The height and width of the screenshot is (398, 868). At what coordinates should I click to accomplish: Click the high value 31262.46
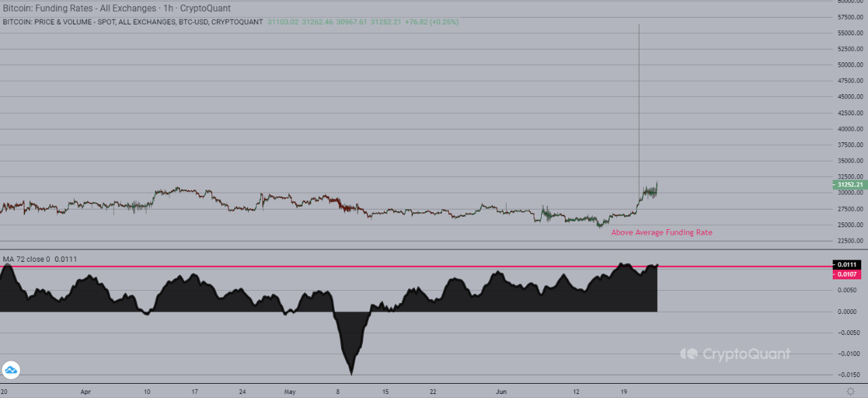pyautogui.click(x=317, y=22)
